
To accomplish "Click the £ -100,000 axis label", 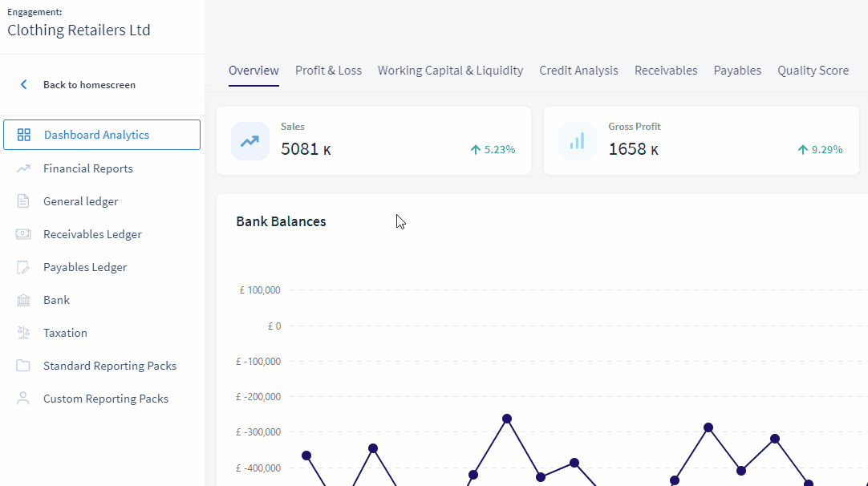I will (258, 362).
